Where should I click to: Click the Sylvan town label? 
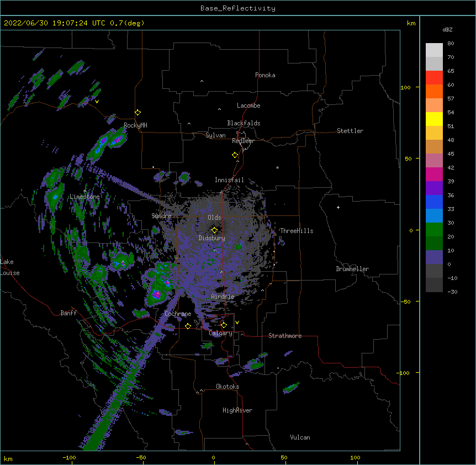(215, 135)
